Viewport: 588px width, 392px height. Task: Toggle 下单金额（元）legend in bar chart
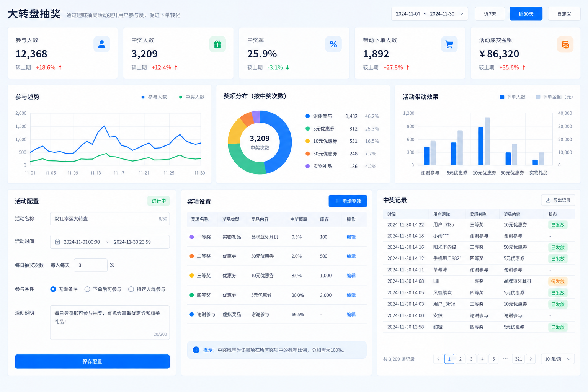point(554,97)
